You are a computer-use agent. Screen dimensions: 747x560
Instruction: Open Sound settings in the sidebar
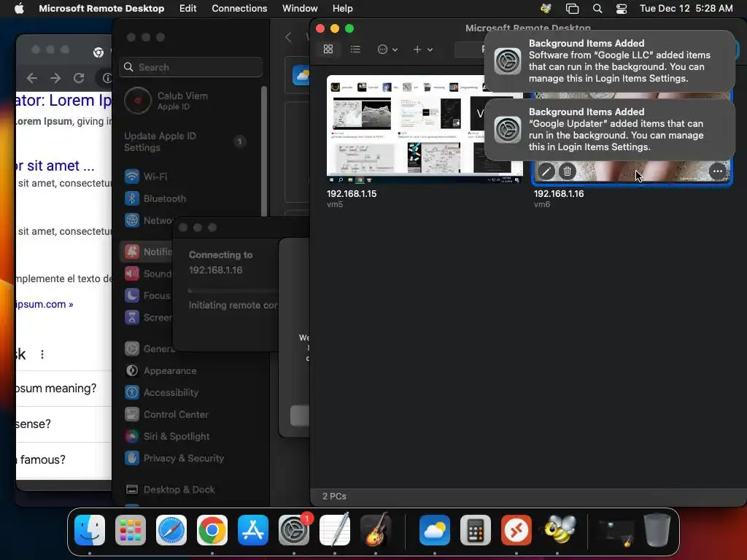click(x=147, y=274)
